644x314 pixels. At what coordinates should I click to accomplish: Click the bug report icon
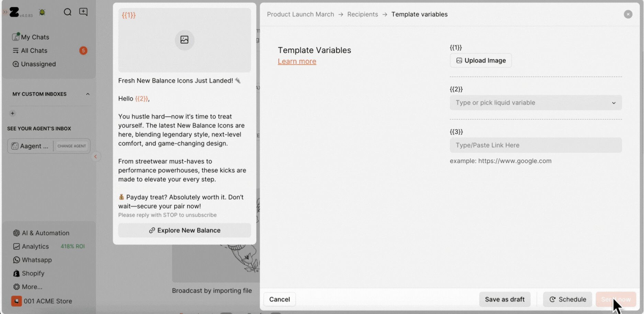coord(42,12)
